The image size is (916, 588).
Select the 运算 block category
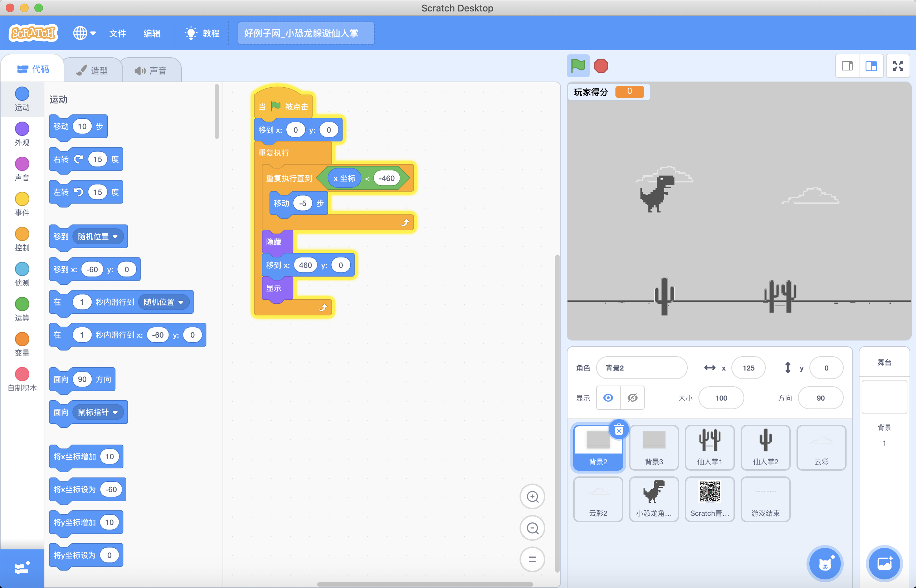[x=22, y=310]
